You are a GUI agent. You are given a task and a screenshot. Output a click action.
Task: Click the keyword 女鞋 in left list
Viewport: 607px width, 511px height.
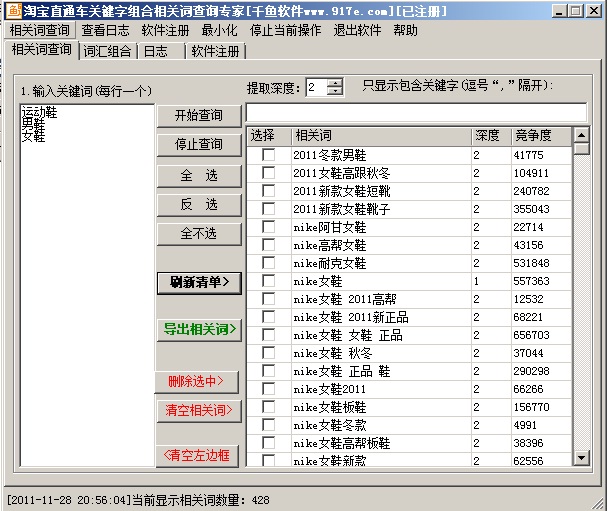tap(33, 136)
